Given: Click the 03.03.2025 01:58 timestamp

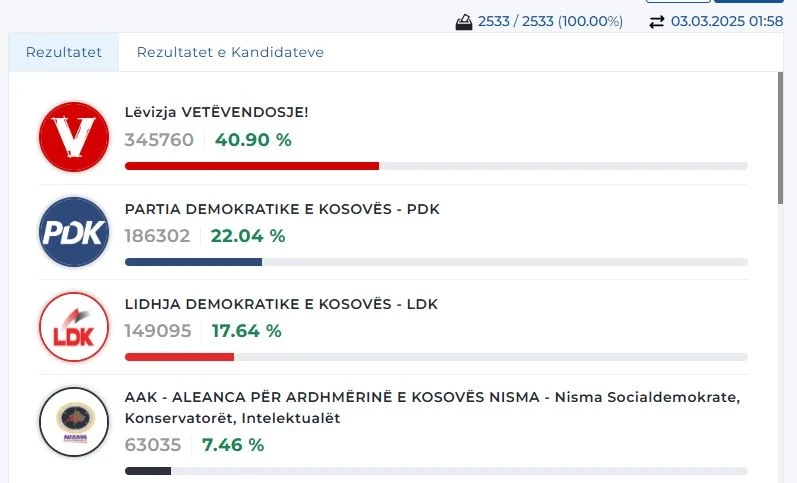Looking at the screenshot, I should click(726, 22).
